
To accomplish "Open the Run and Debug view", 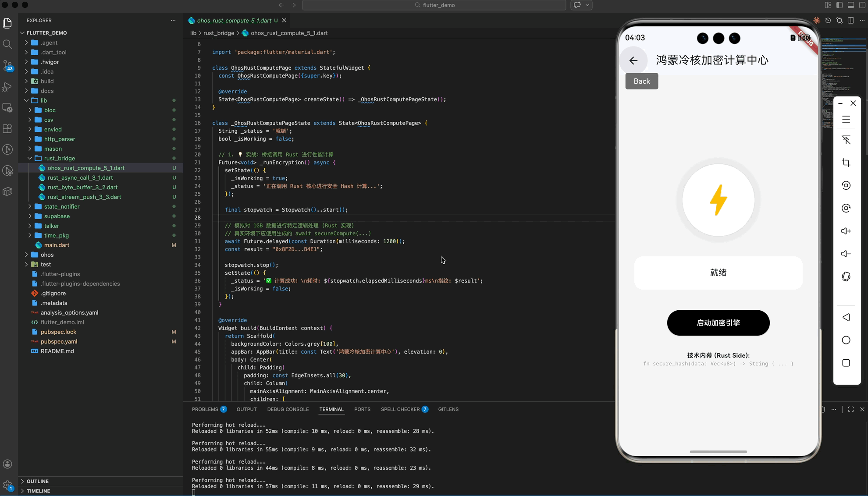I will point(7,87).
